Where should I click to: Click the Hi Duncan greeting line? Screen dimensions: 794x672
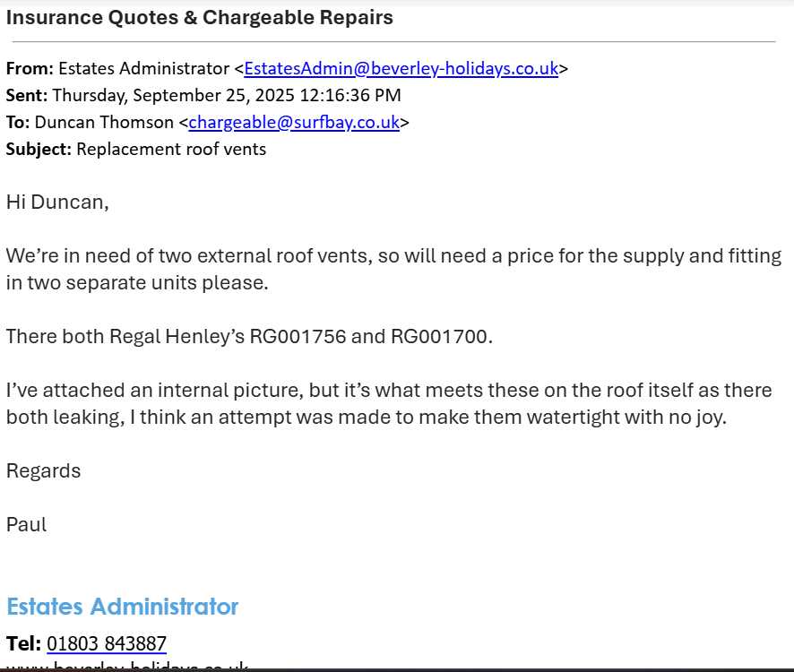click(57, 202)
